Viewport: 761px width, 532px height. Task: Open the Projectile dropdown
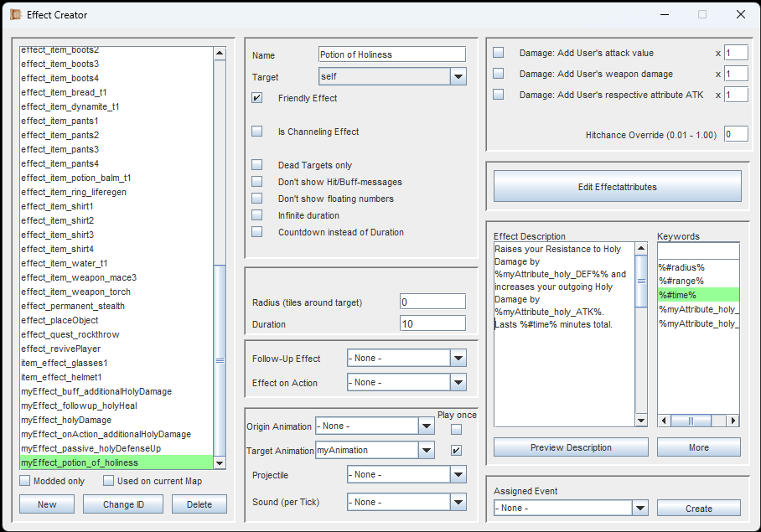point(458,474)
